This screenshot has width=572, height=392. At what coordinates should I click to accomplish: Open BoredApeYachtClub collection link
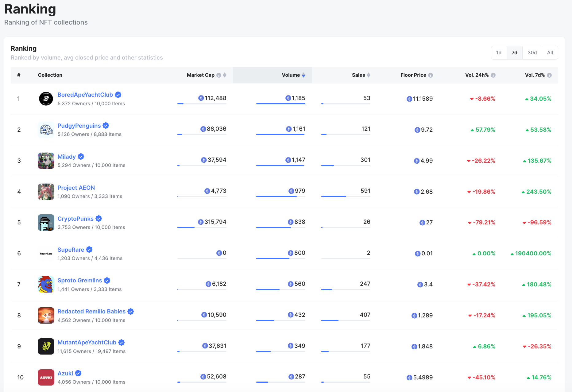pos(85,95)
